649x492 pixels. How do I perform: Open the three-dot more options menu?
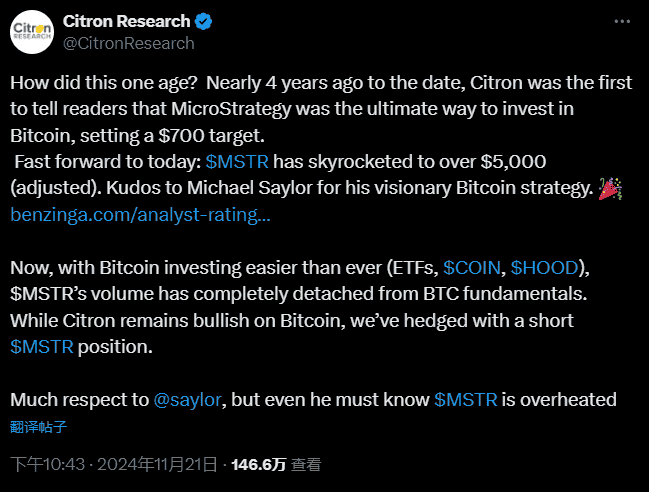coord(622,22)
